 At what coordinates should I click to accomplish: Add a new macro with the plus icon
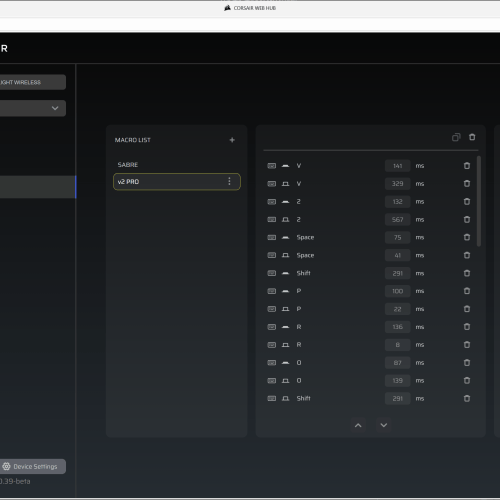pos(232,140)
